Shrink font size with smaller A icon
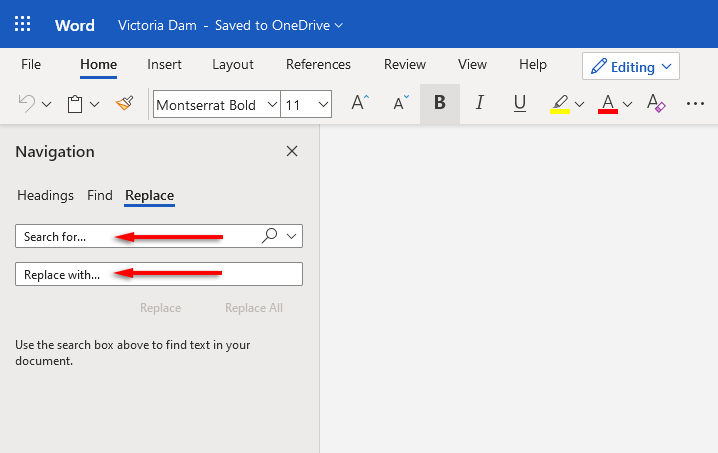The width and height of the screenshot is (718, 453). [x=400, y=103]
